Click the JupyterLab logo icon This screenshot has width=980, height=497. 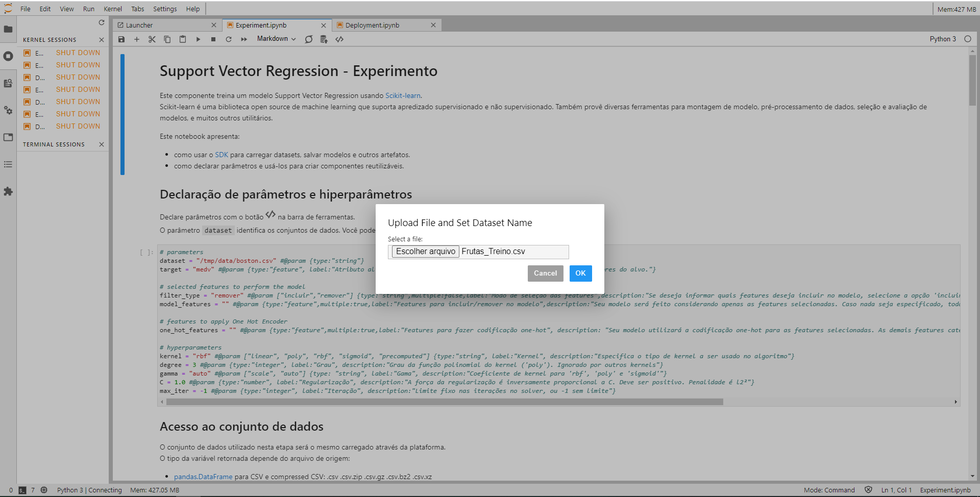point(8,8)
